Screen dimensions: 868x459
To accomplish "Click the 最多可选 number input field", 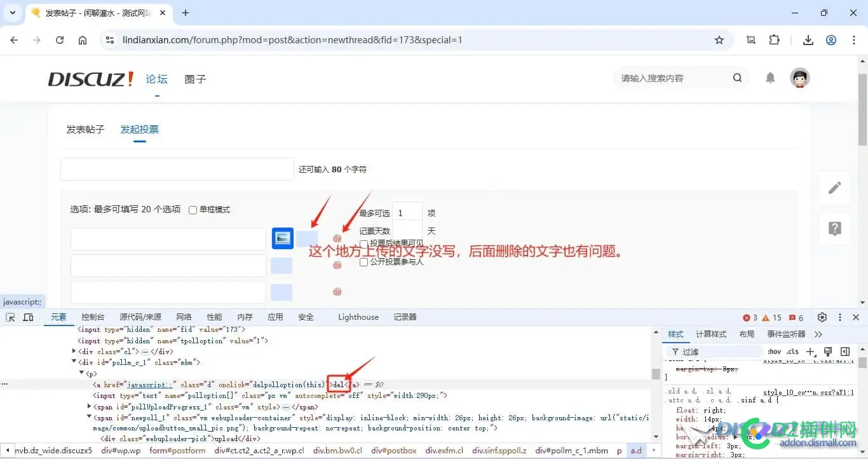I will point(407,212).
